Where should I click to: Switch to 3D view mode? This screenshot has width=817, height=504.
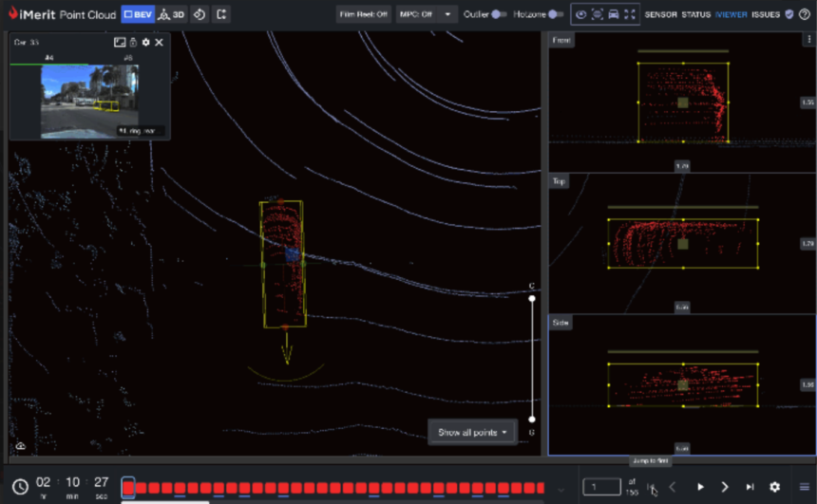point(172,14)
